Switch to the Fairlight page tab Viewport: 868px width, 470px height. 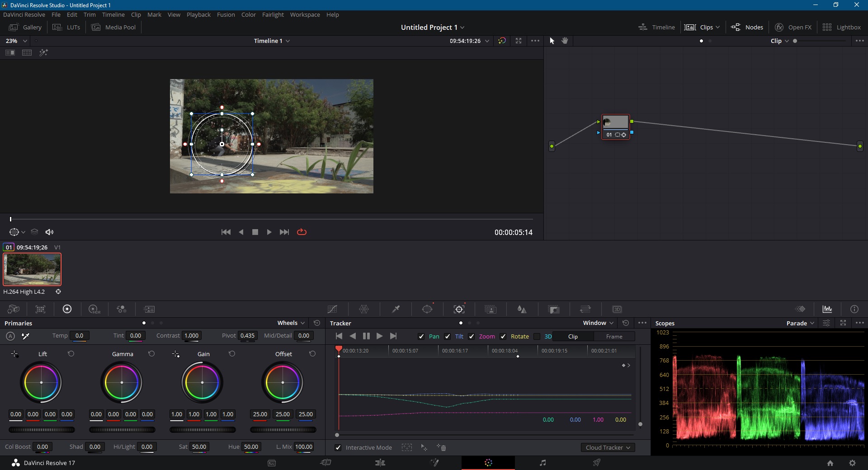tap(542, 462)
